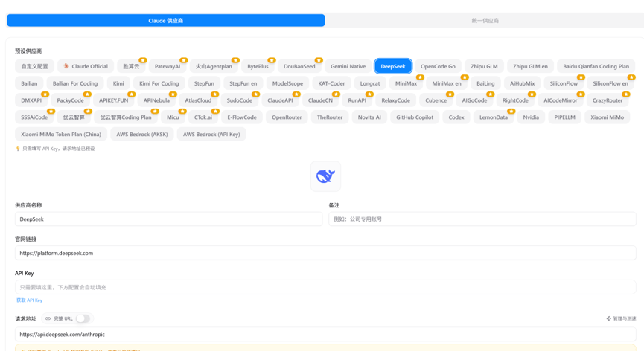Screen dimensions: 644x351
Task: Choose the ModelScope preset
Action: [287, 83]
